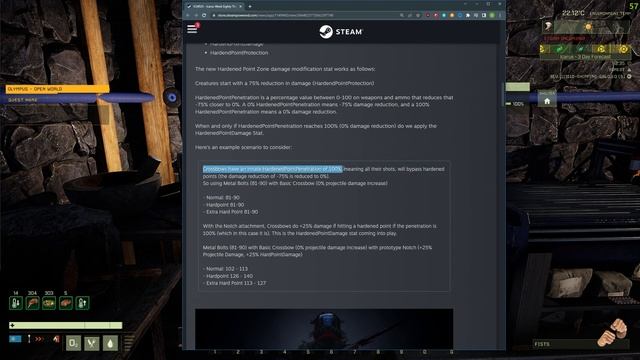Screen dimensions: 640x360
Task: Click the image thumbnail below the example box
Action: (x=324, y=329)
